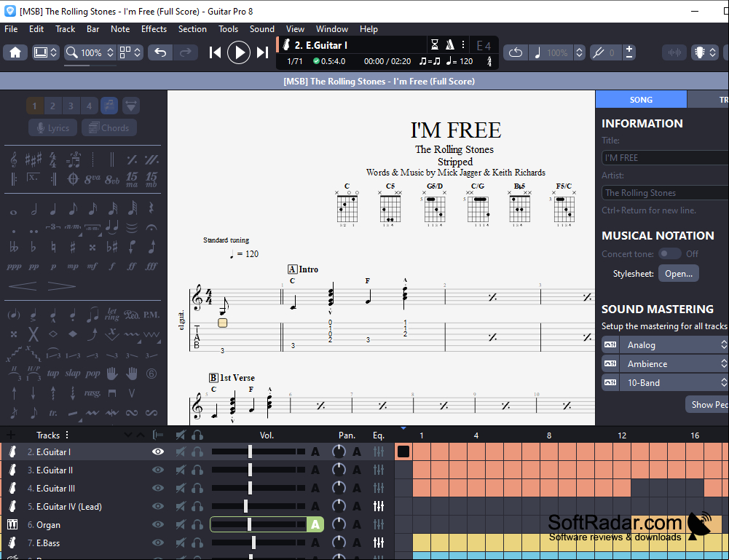Click the Redo arrow icon
Screen dimensions: 729x560
[185, 52]
